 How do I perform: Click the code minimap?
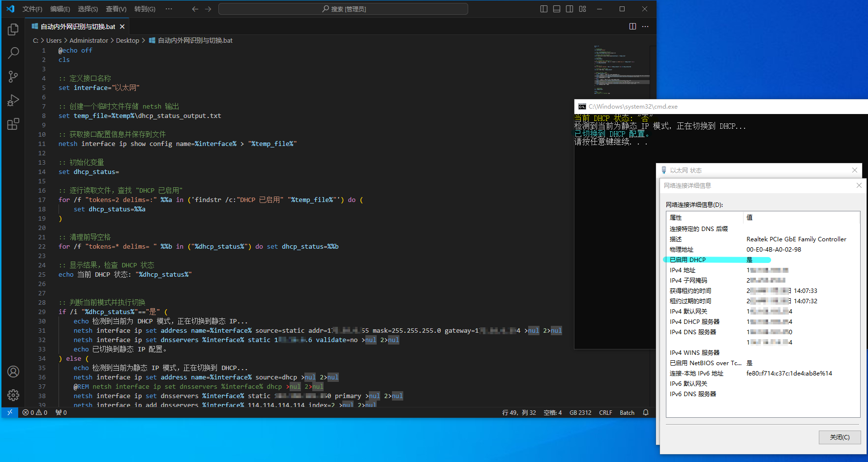pos(622,70)
